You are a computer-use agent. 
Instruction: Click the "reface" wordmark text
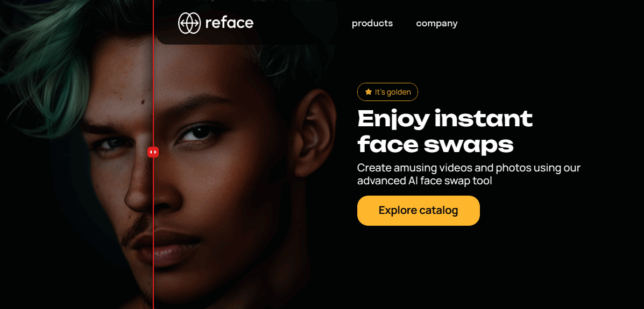coord(229,23)
